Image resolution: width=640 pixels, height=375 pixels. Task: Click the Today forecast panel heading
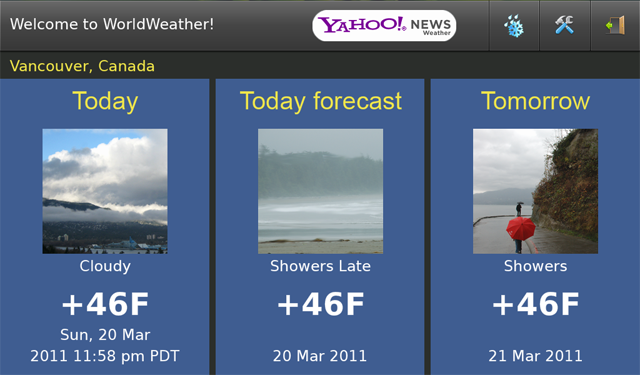[320, 101]
